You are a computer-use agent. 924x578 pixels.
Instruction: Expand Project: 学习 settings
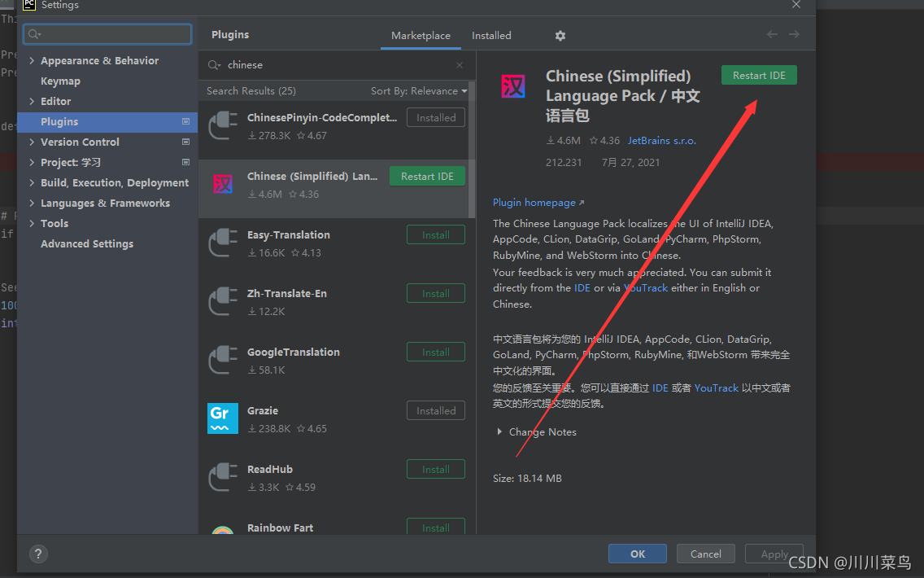click(32, 162)
